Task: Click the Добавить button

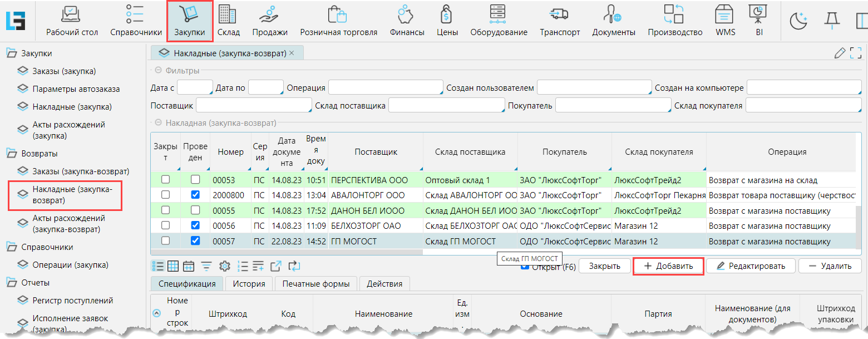Action: click(668, 266)
